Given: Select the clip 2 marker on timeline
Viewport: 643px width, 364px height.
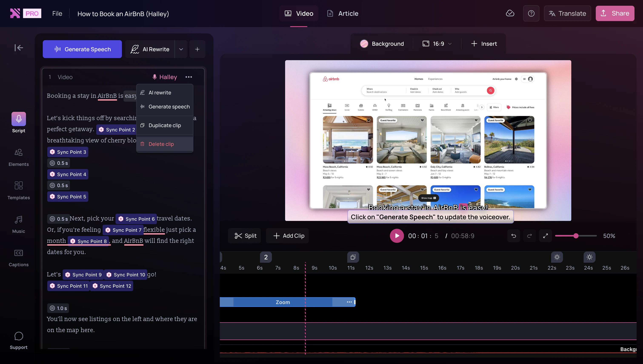Looking at the screenshot, I should [x=266, y=257].
